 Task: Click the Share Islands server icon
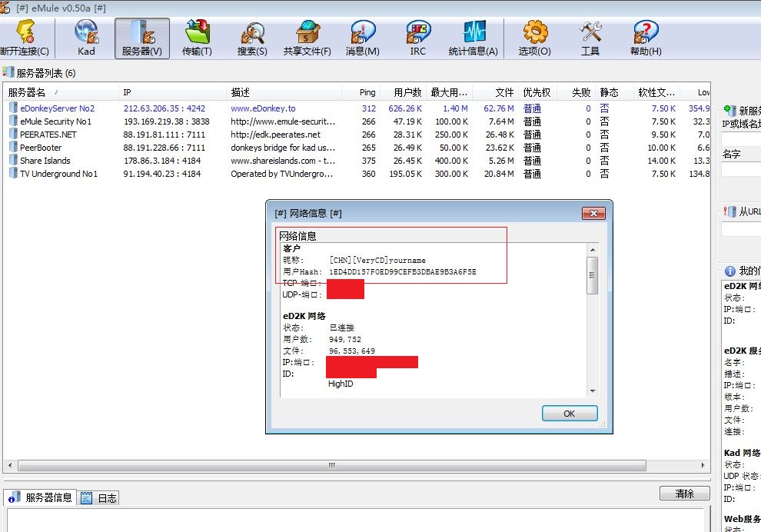(x=13, y=160)
